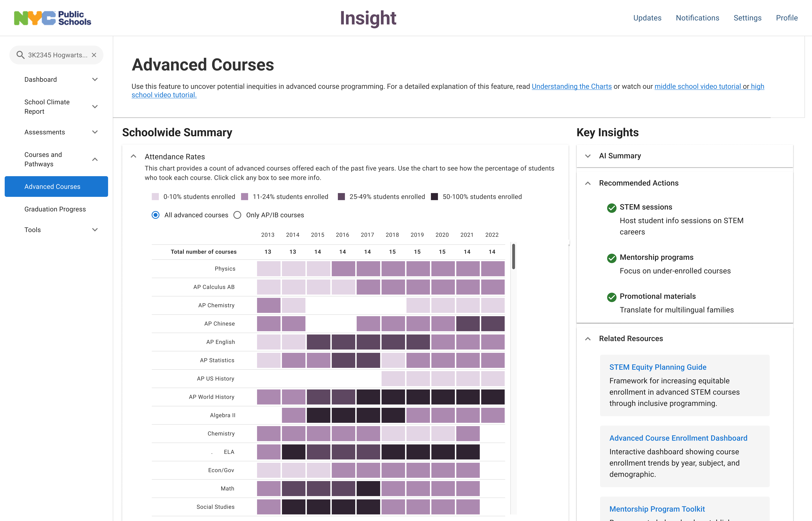Click the search magnifier icon
This screenshot has width=812, height=521.
(x=20, y=55)
